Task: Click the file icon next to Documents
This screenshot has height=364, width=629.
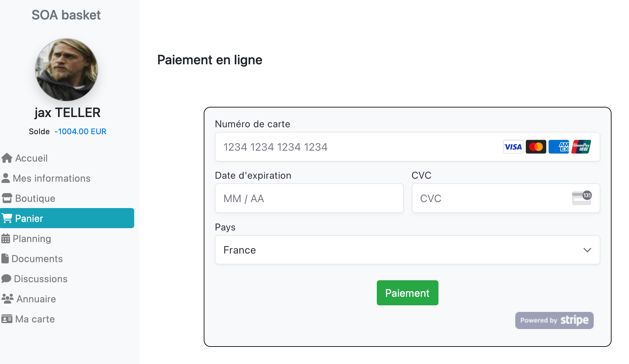Action: coord(5,259)
